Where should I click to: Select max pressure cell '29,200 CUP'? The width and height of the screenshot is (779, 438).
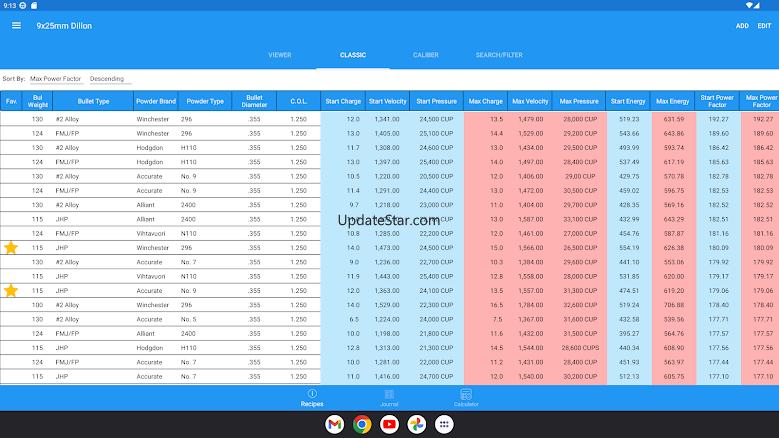point(580,134)
